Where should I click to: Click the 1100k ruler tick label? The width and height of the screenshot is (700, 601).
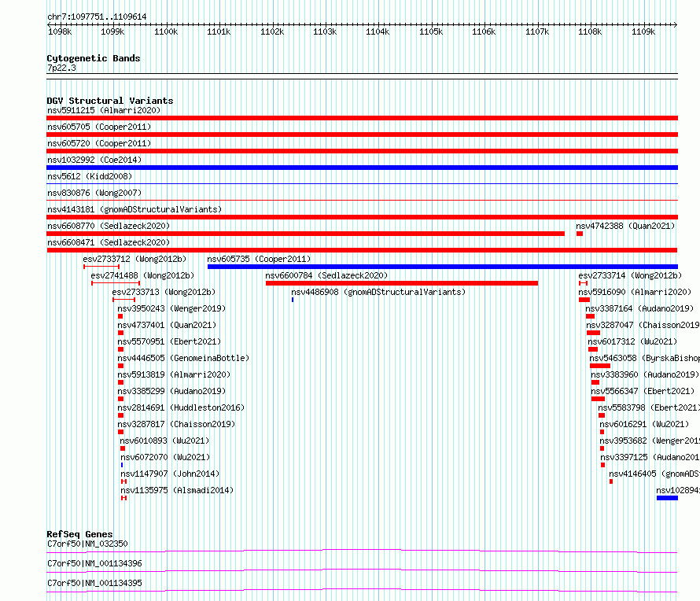coord(166,31)
